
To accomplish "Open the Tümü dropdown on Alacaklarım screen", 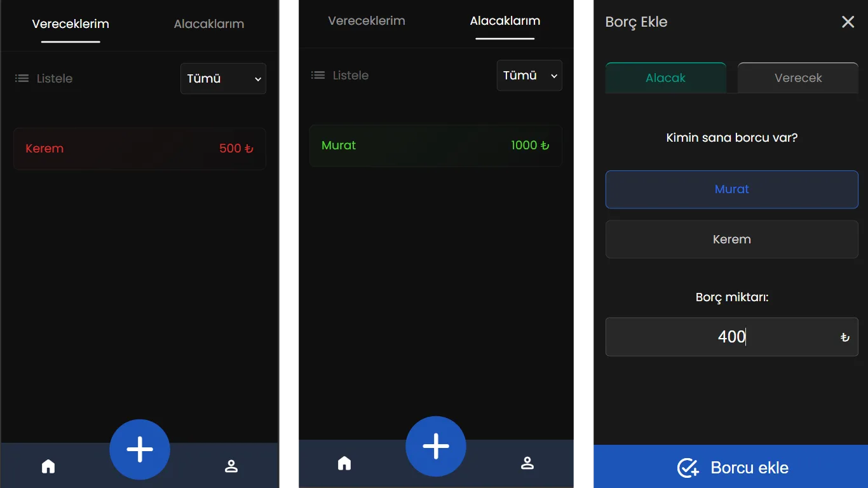I will 529,76.
